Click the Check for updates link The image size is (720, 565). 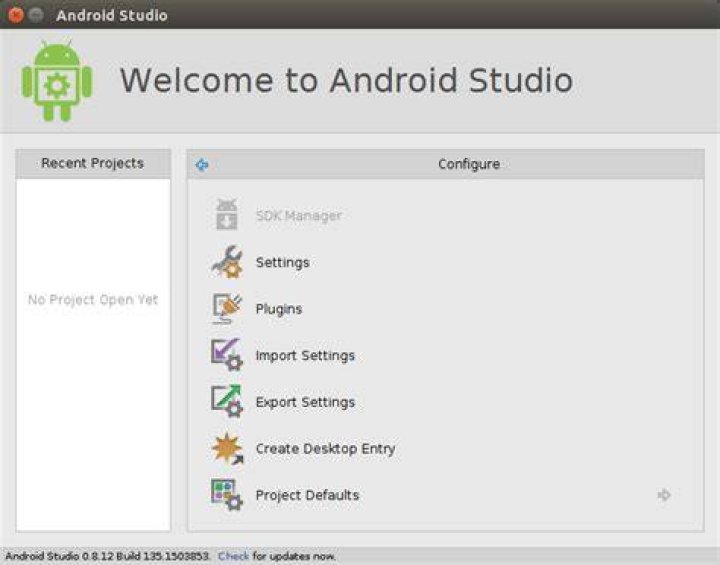point(233,556)
